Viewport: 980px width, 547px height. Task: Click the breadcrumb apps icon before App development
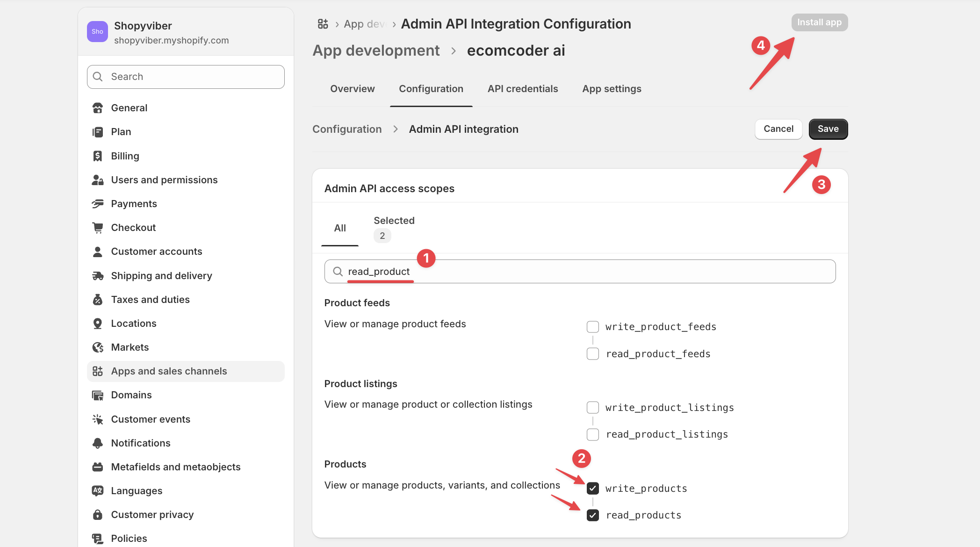click(x=322, y=23)
